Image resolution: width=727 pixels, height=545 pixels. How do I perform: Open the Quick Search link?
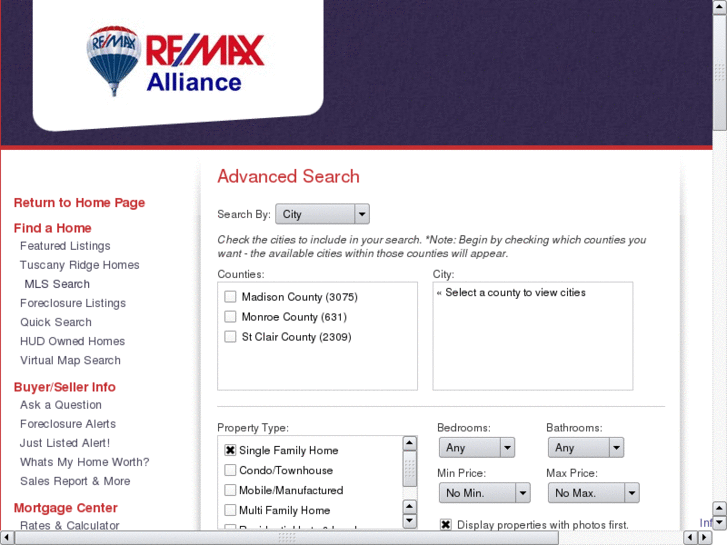tap(56, 322)
